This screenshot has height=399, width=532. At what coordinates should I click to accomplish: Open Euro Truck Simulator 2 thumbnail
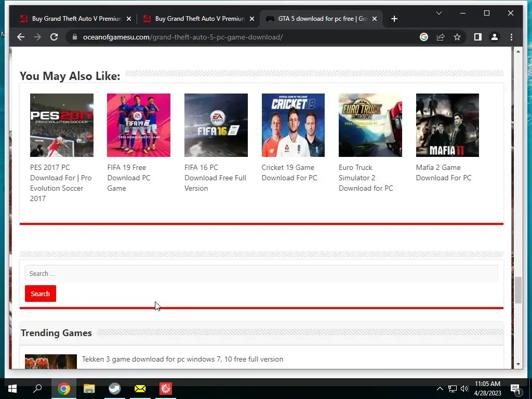click(x=370, y=125)
